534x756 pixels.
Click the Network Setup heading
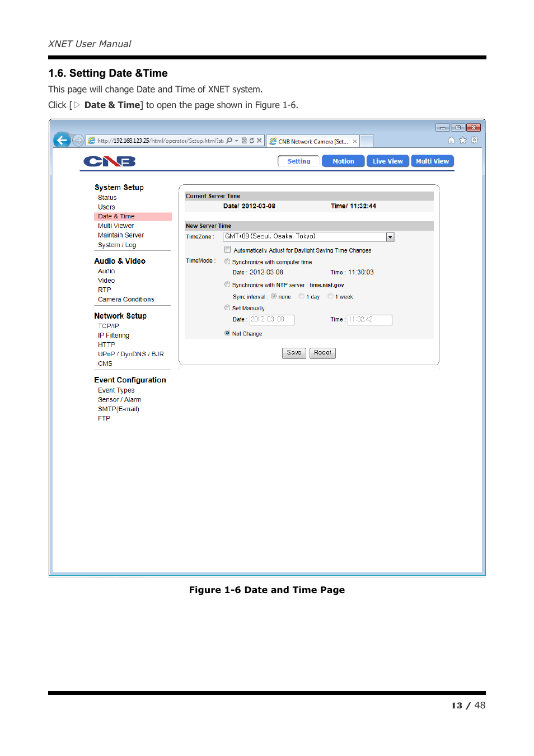(120, 316)
